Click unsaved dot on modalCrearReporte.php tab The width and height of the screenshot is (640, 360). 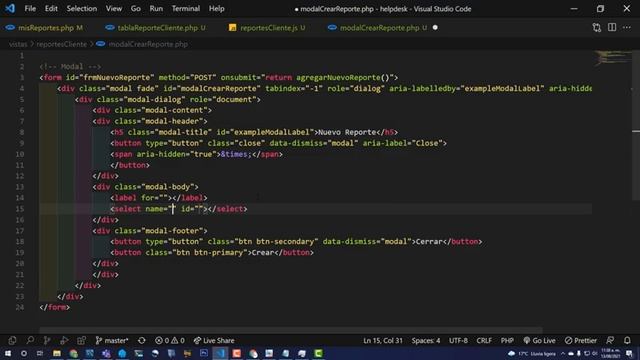click(435, 28)
